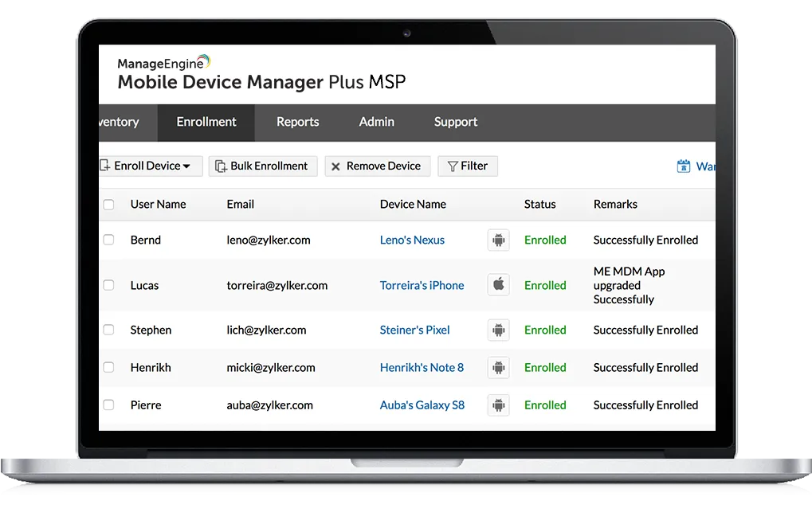Click the Status column header

(x=539, y=205)
